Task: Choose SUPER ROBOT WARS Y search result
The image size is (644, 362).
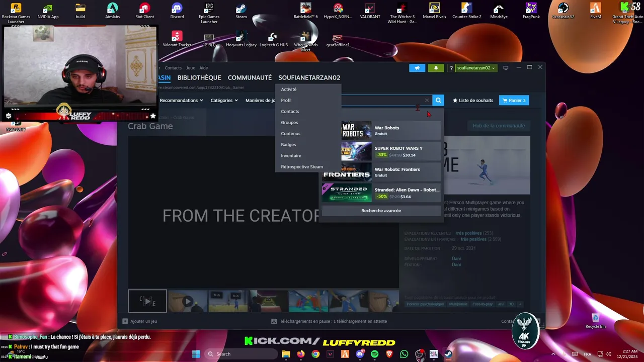Action: point(391,151)
